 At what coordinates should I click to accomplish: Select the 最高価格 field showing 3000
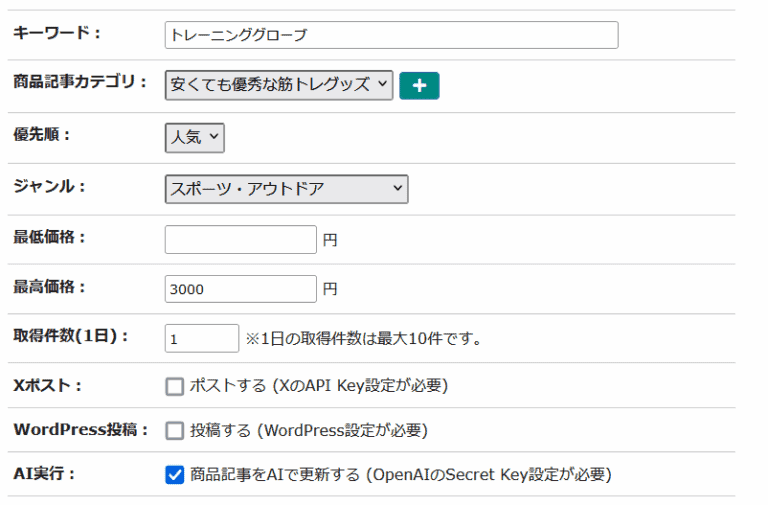[x=240, y=289]
